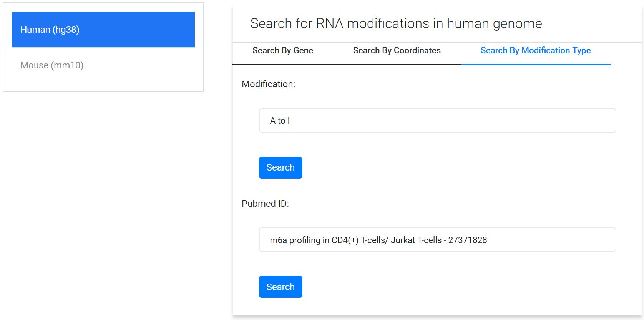
Task: Click the Search button below Modification field
Action: click(281, 167)
